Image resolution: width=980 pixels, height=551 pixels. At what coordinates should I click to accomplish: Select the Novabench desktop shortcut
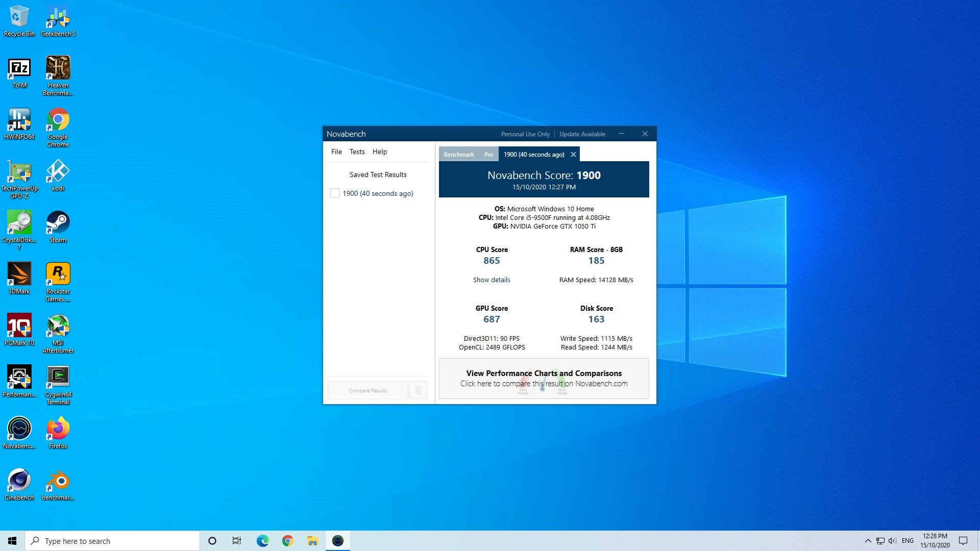point(19,433)
